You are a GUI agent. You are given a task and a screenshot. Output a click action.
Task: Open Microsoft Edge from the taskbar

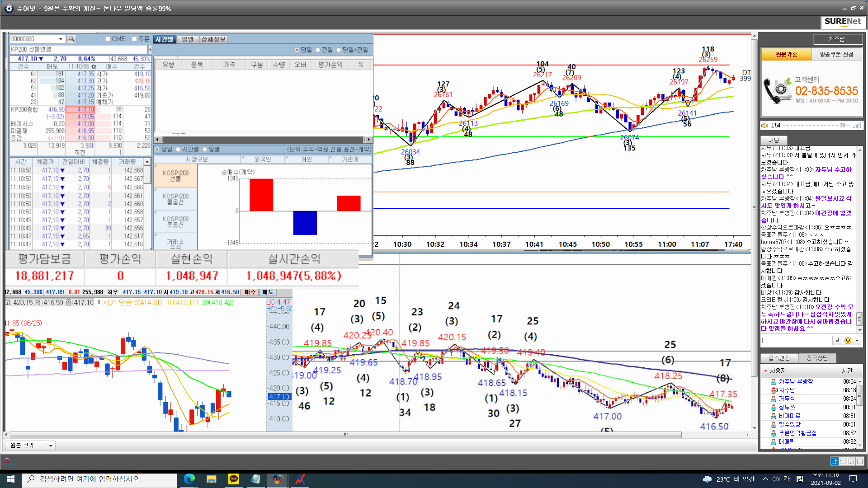click(x=189, y=479)
